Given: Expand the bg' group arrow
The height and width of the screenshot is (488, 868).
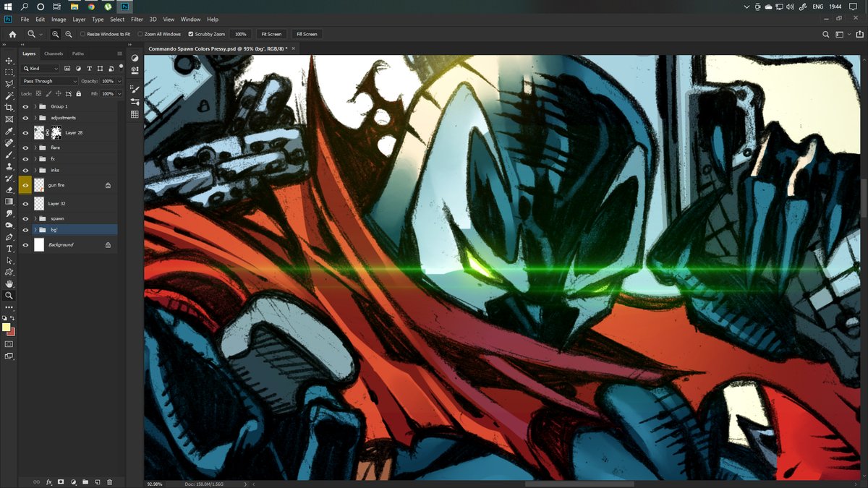Looking at the screenshot, I should 35,230.
